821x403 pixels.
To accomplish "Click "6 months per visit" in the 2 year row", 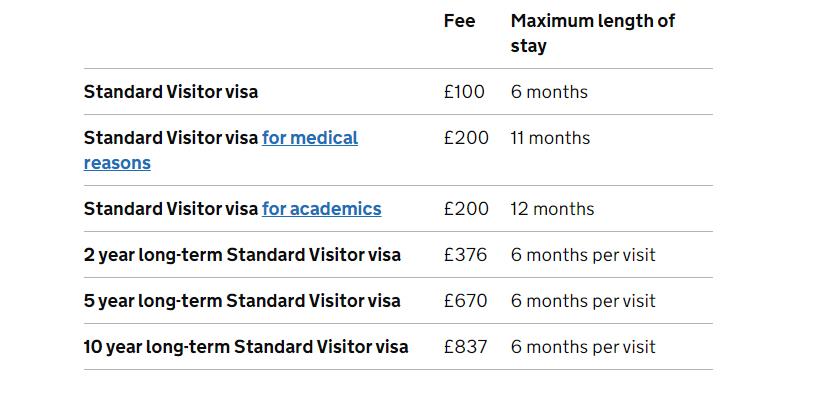I will tap(583, 255).
